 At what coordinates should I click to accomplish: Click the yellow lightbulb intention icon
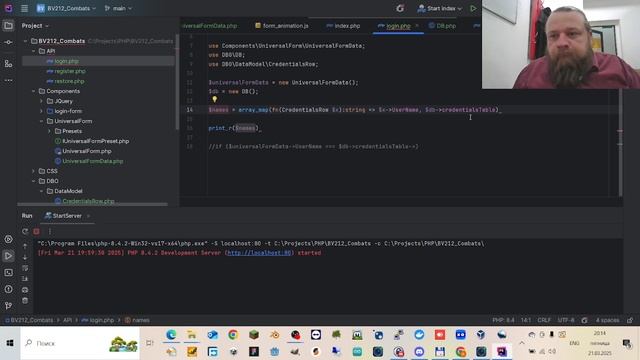coord(214,99)
